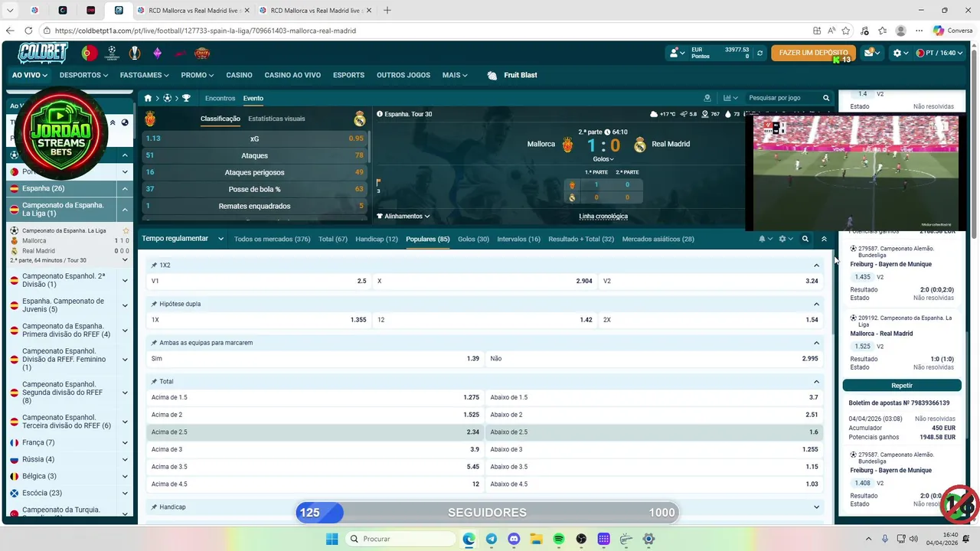Image resolution: width=980 pixels, height=551 pixels.
Task: Expand Alinhamentos lineups
Action: point(403,217)
